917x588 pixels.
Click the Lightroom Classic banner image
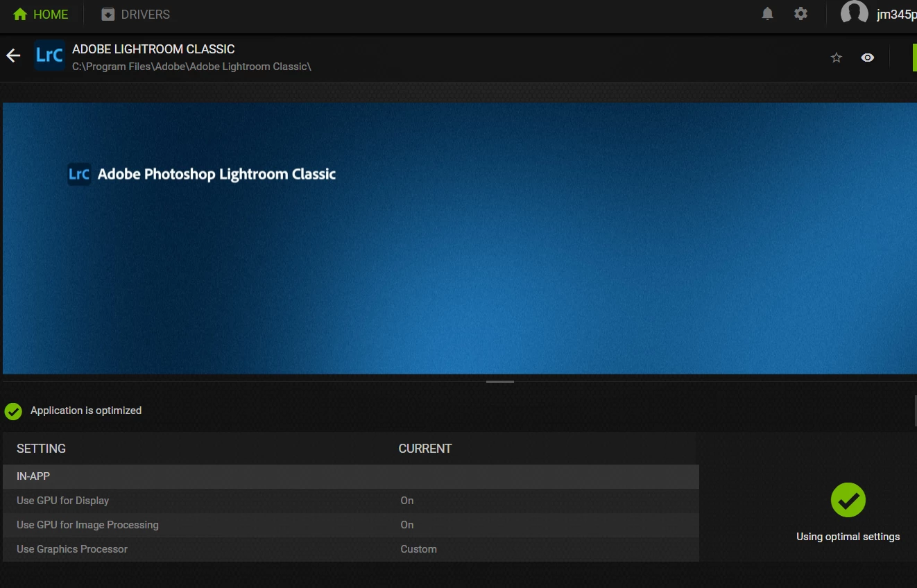pyautogui.click(x=460, y=239)
